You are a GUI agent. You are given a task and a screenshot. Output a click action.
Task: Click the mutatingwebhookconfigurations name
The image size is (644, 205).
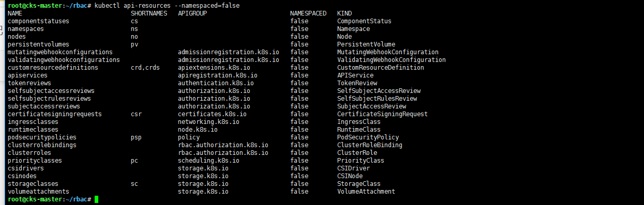point(60,52)
